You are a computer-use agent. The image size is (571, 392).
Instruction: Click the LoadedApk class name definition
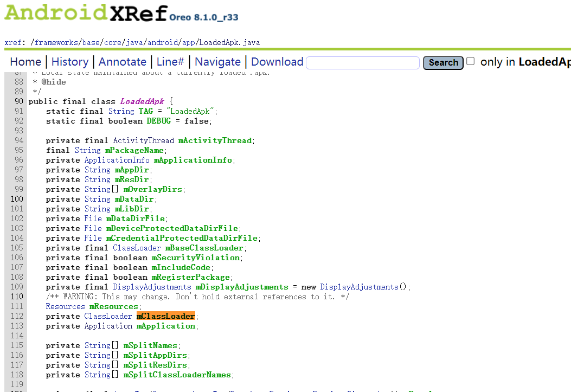(144, 101)
